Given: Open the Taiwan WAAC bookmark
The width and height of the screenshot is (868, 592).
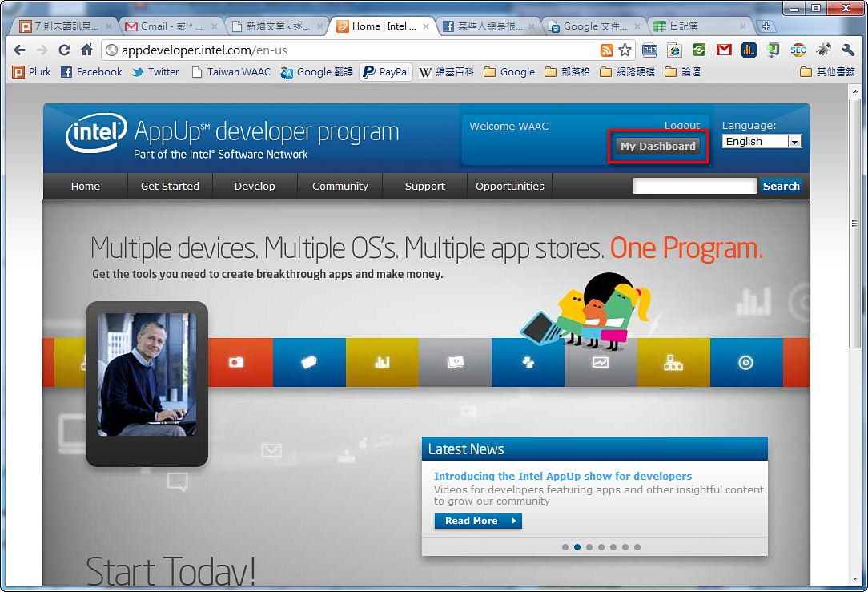Looking at the screenshot, I should (231, 72).
